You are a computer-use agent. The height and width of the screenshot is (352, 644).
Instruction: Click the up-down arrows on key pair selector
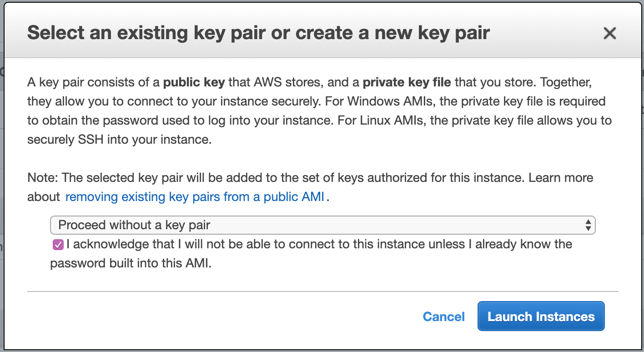pyautogui.click(x=588, y=225)
